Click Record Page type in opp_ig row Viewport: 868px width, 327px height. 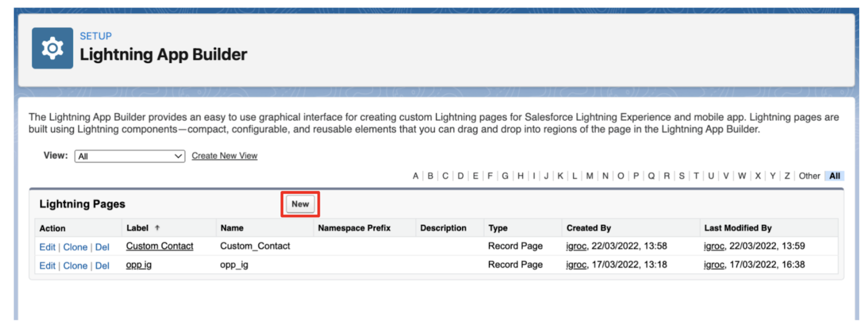click(515, 265)
